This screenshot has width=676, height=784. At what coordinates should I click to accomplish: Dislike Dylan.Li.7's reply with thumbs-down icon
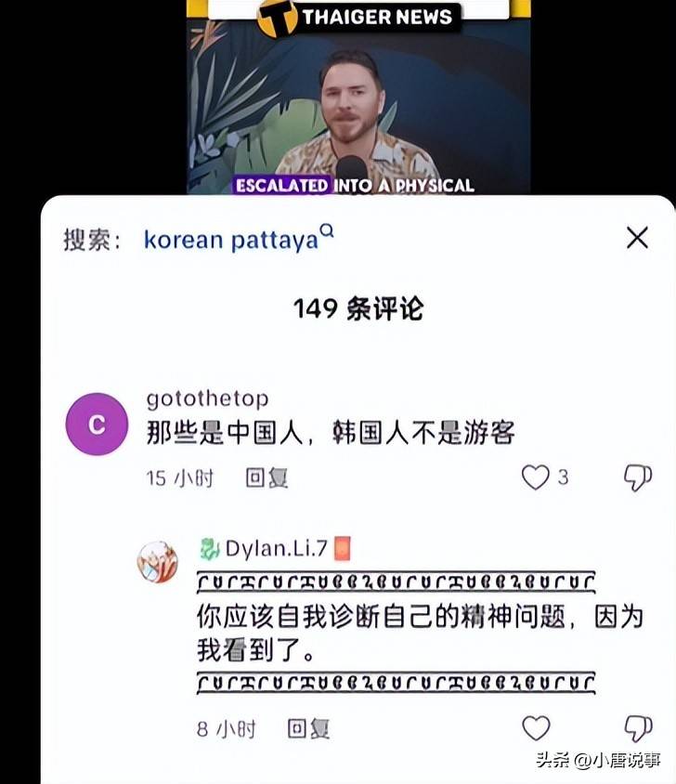coord(639,729)
